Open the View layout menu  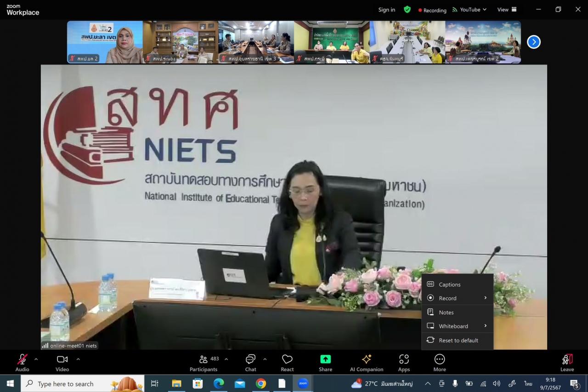tap(507, 10)
